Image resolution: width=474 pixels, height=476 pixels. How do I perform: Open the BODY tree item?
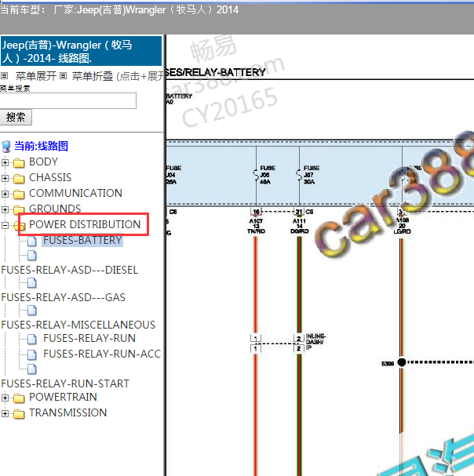pos(43,162)
